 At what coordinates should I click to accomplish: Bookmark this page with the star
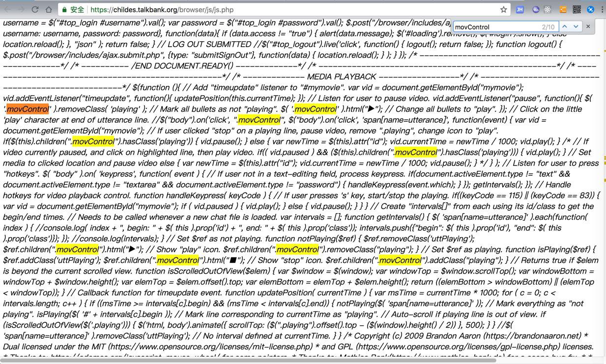(x=503, y=9)
